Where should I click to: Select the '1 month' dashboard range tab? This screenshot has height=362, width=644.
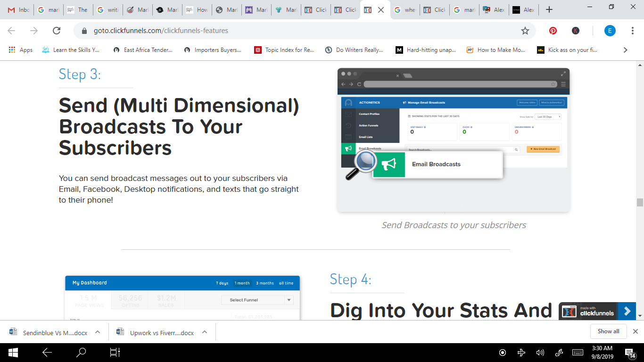(x=242, y=283)
